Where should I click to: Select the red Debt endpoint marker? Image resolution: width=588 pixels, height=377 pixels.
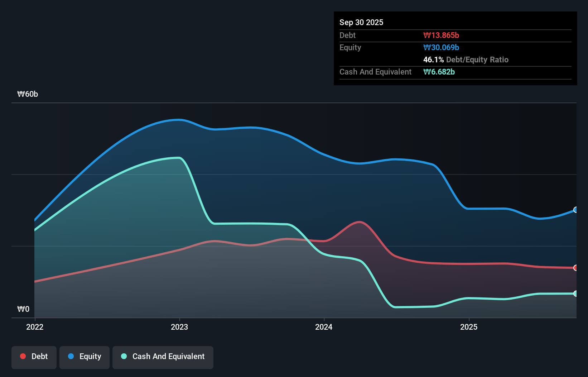pos(576,268)
